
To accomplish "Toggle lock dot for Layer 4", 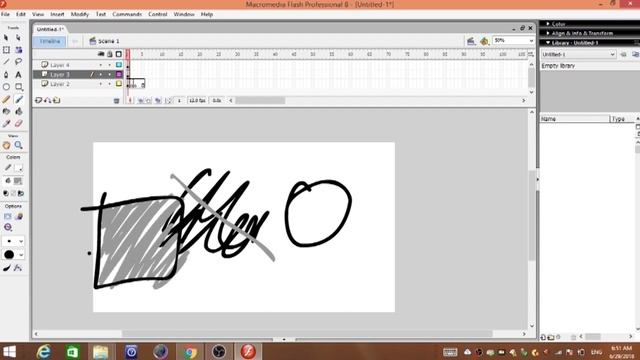I will [x=109, y=65].
